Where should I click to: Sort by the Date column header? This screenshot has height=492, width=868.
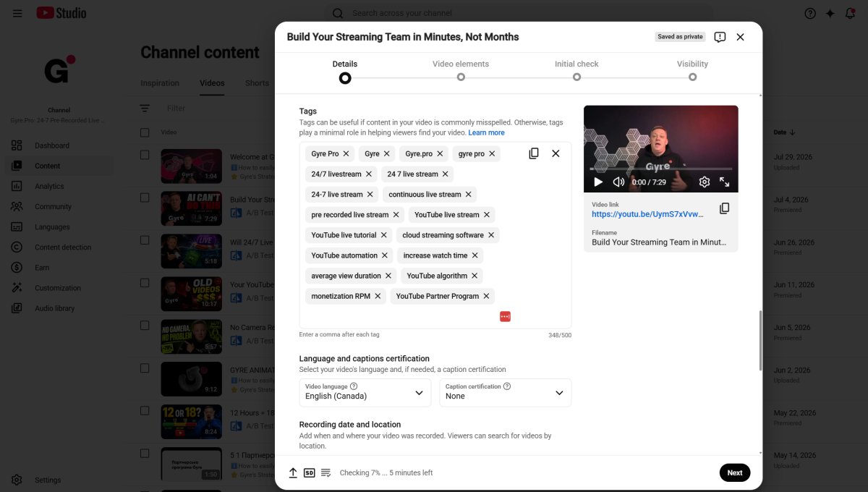pos(784,132)
